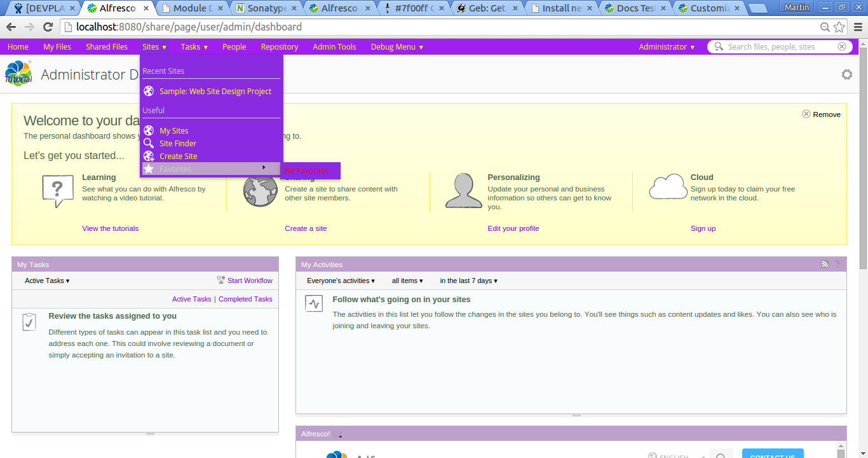
Task: Open Create Site from the Sites menu
Action: pos(179,156)
